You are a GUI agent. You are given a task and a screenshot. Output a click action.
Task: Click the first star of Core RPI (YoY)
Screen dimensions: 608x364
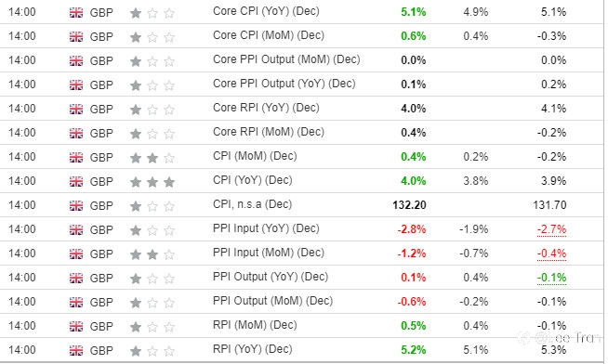coord(136,110)
